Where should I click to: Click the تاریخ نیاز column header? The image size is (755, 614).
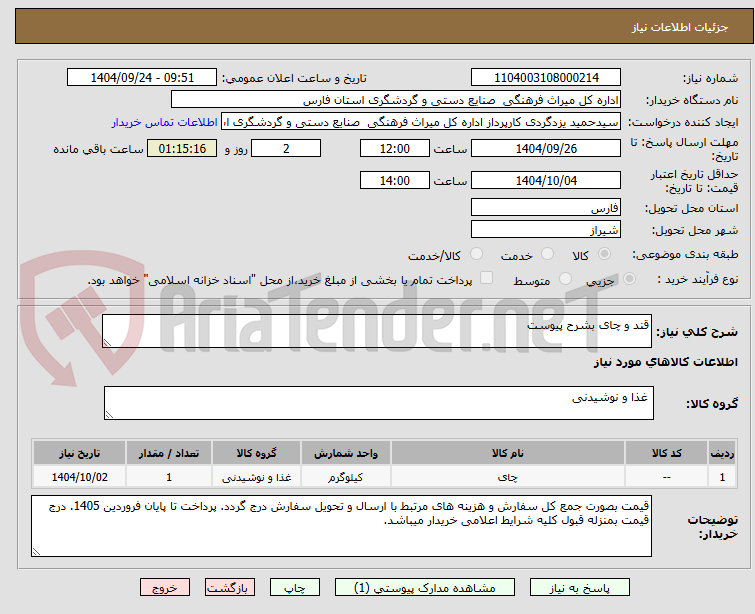(x=79, y=453)
